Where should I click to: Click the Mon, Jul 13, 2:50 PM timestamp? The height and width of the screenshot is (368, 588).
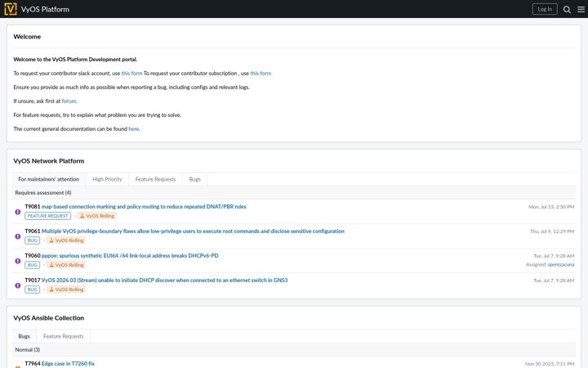pyautogui.click(x=551, y=207)
